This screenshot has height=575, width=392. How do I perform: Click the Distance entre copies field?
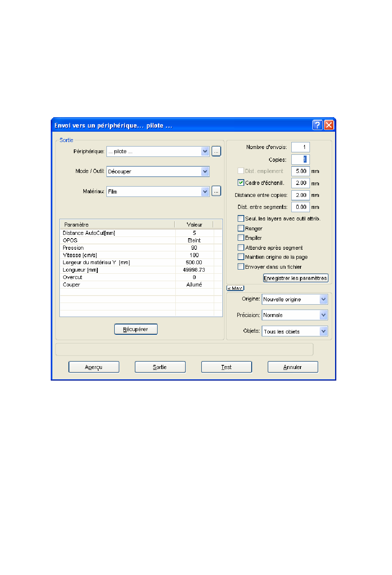300,195
